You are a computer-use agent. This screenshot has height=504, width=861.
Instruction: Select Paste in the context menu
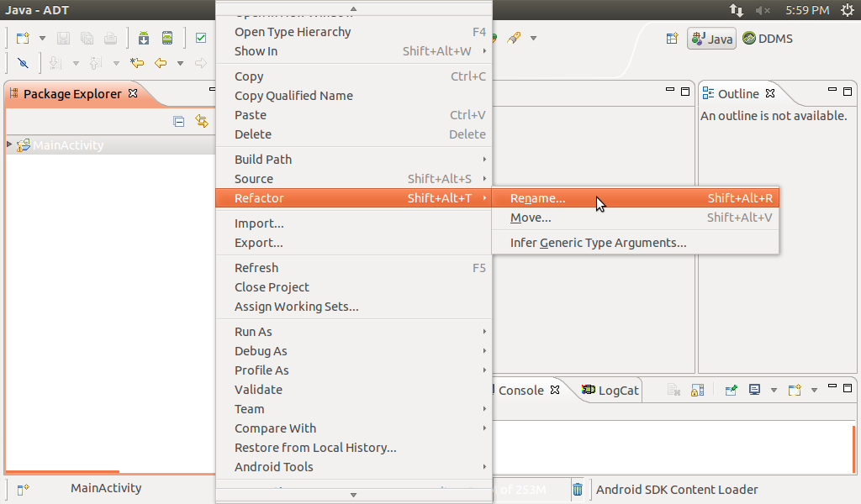click(354, 114)
